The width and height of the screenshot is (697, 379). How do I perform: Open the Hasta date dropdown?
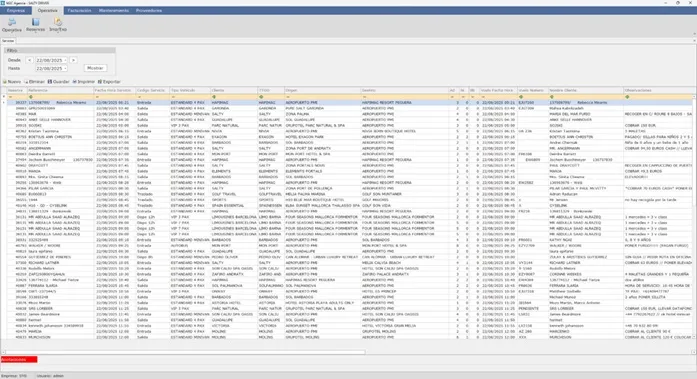click(x=65, y=68)
